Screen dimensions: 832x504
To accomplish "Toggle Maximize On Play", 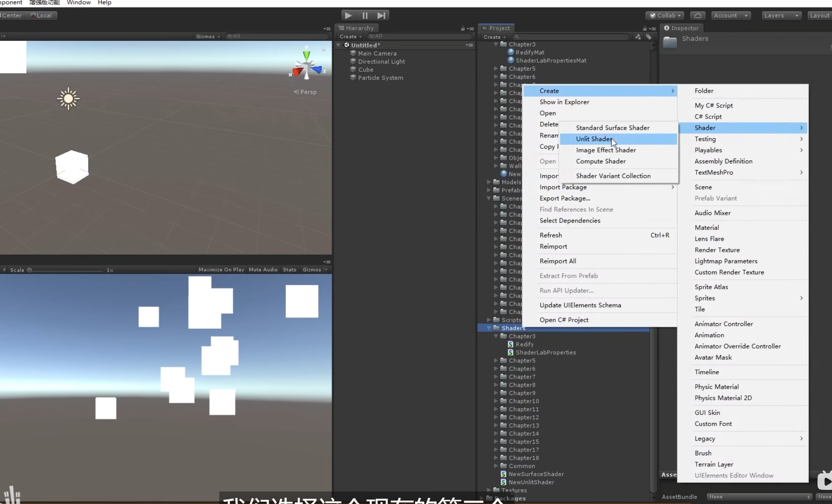I will tap(221, 270).
